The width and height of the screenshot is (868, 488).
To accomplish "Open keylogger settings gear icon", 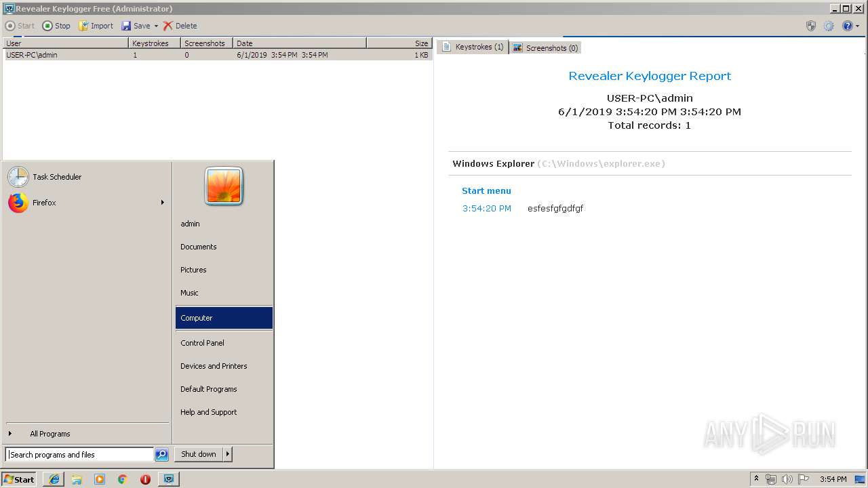I will [x=829, y=26].
